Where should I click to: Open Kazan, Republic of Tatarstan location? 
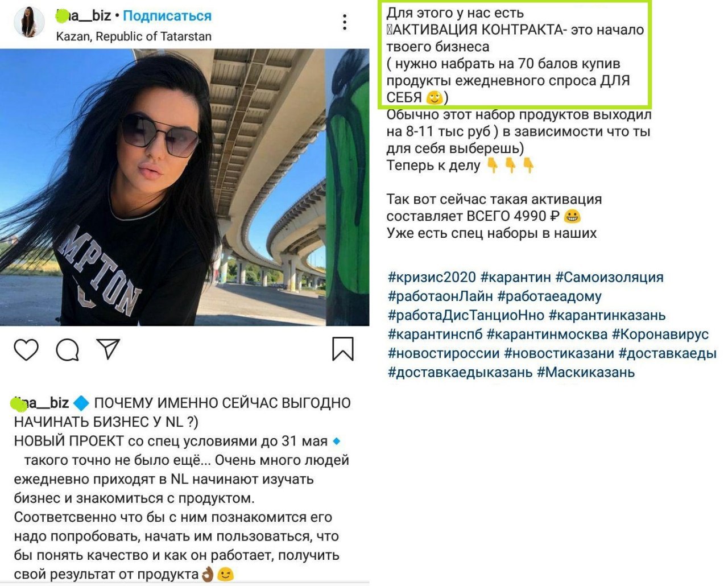pos(134,36)
